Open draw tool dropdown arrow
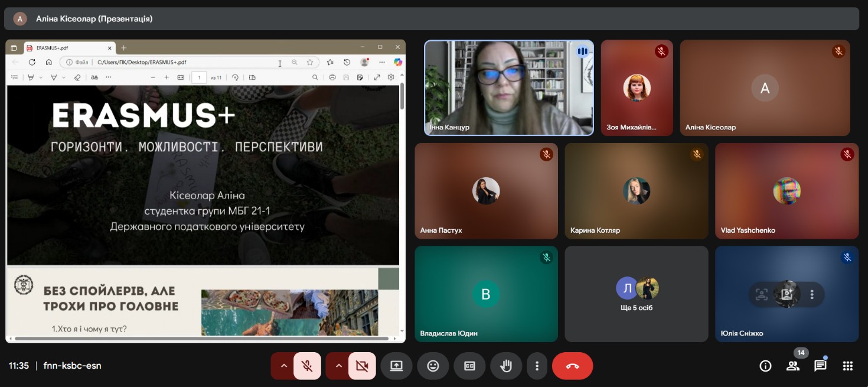The width and height of the screenshot is (868, 387). (x=64, y=77)
